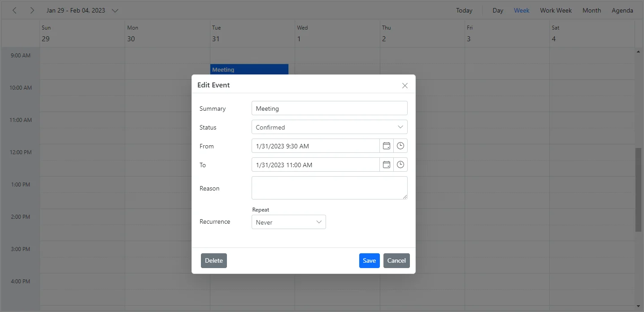The image size is (644, 312).
Task: Switch to the Work Week view
Action: [556, 10]
